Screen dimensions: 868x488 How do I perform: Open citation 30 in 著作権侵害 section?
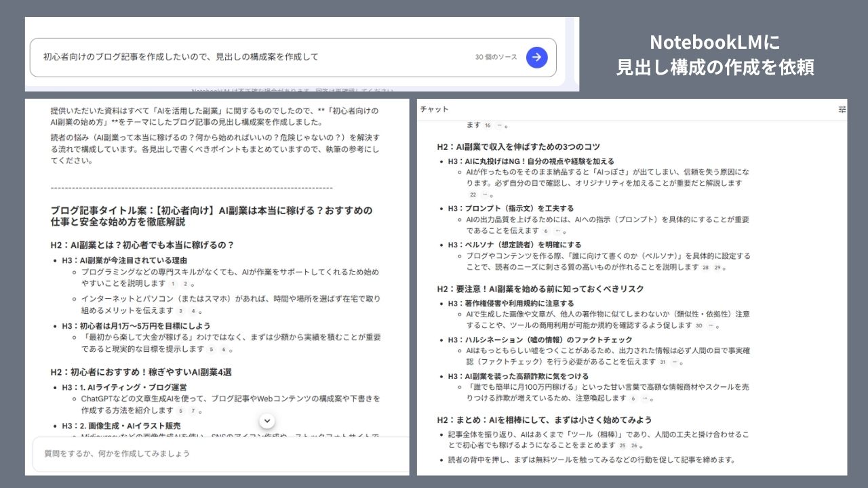(699, 326)
